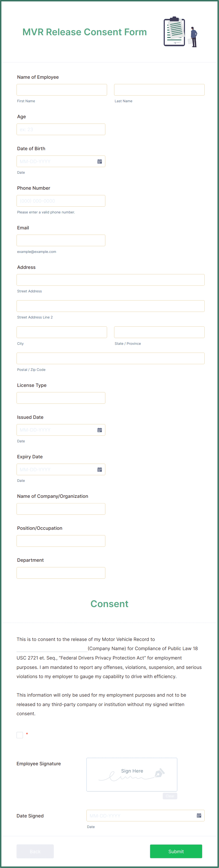This screenshot has width=219, height=868.
Task: Click the Email input box
Action: (x=61, y=240)
